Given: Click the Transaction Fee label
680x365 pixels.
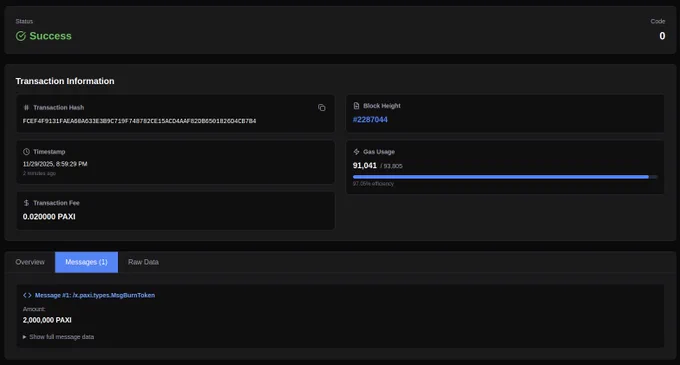Looking at the screenshot, I should 56,203.
